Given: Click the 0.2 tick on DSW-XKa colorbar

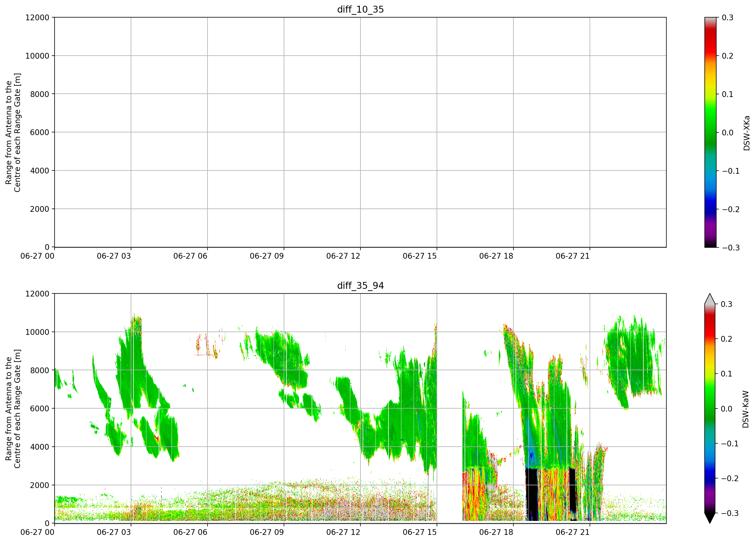Looking at the screenshot, I should (727, 56).
